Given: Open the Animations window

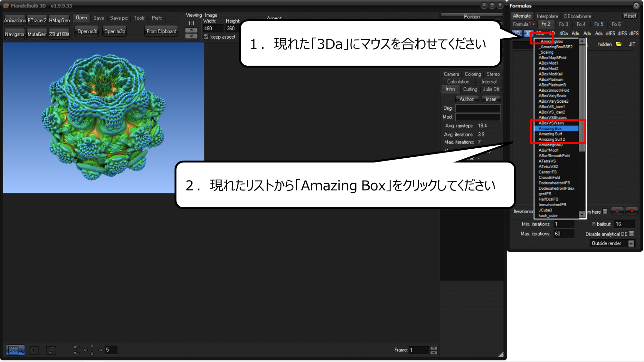Looking at the screenshot, I should click(x=15, y=20).
